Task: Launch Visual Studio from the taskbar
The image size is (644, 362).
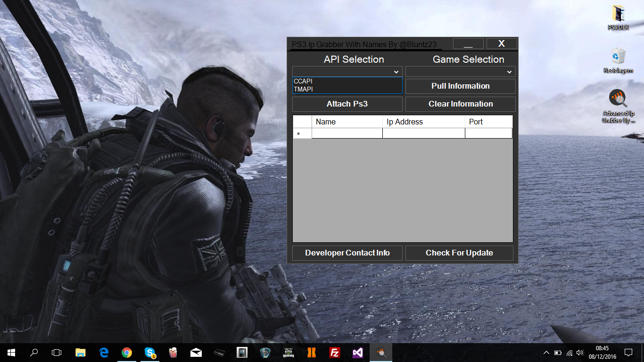Action: [358, 353]
